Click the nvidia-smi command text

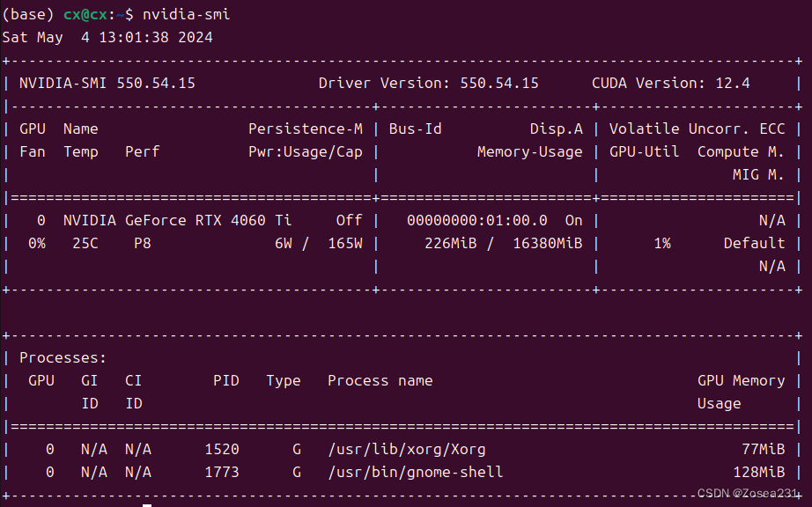click(x=187, y=14)
